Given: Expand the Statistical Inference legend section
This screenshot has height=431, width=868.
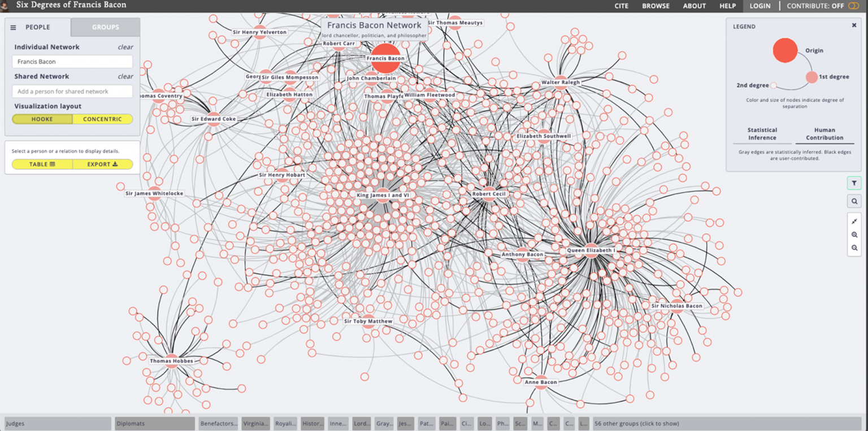Looking at the screenshot, I should point(762,134).
